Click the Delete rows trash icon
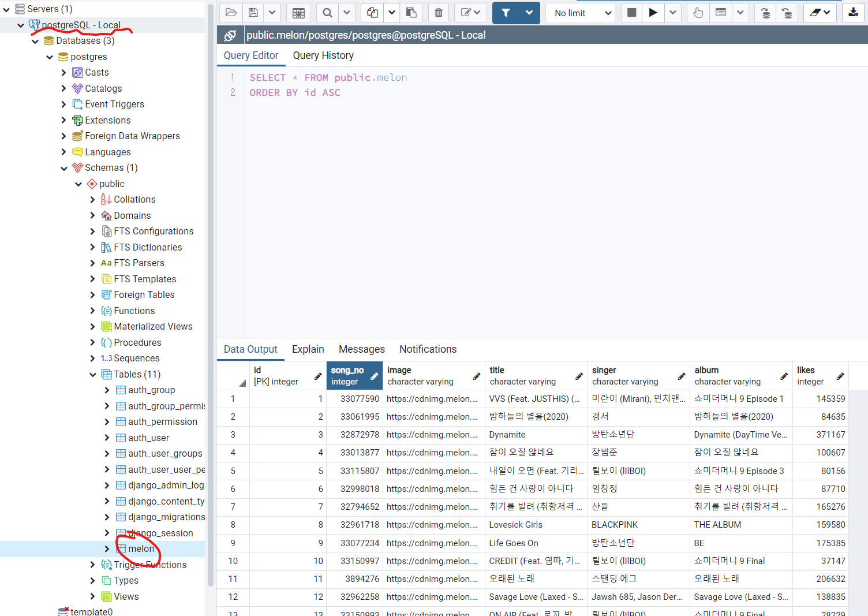Screen dimensions: 868x616 [x=439, y=13]
